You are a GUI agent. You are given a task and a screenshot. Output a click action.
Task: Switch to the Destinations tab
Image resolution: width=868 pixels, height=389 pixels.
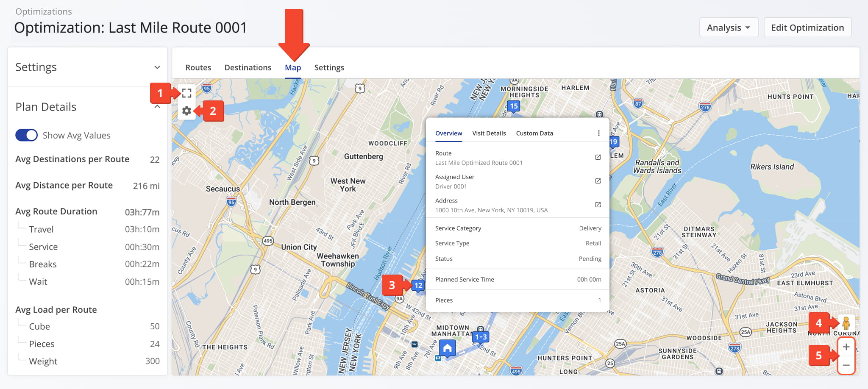point(248,67)
